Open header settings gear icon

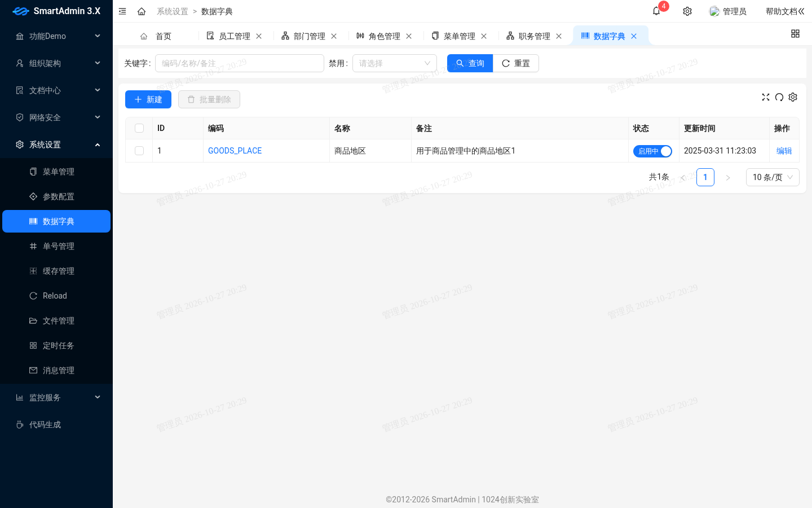click(x=687, y=11)
